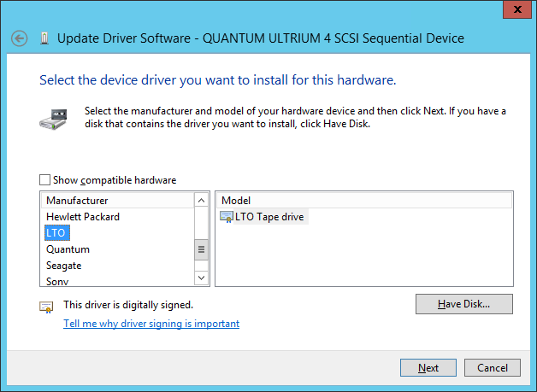Screen dimensions: 537x392
Task: Select Sony manufacturer entry
Action: click(x=57, y=281)
